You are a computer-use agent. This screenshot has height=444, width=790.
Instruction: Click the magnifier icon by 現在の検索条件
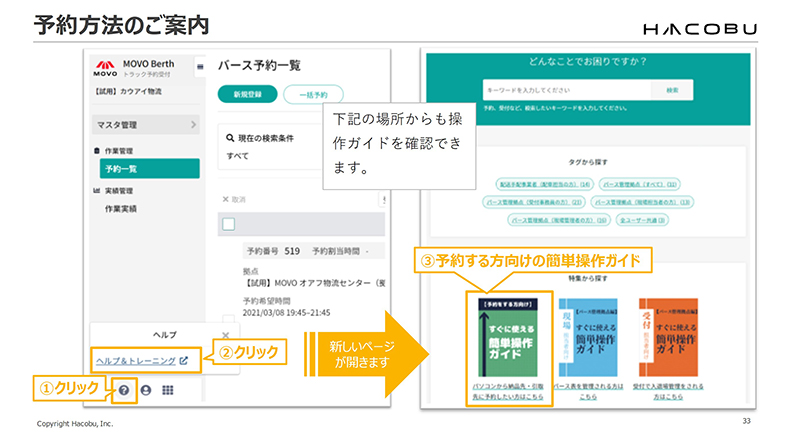pyautogui.click(x=229, y=137)
